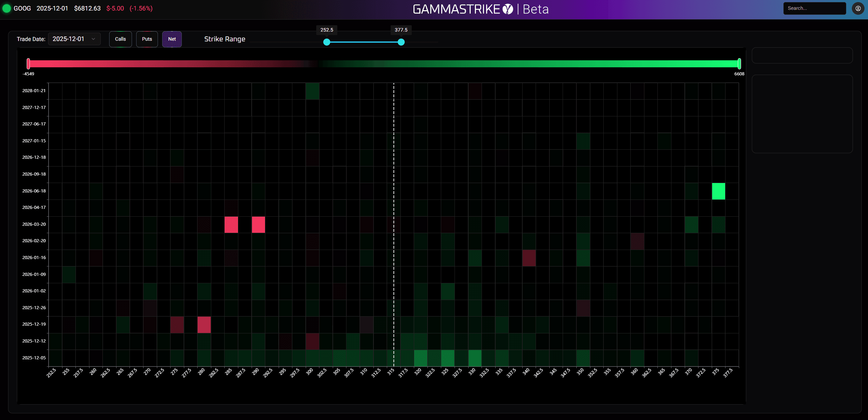Click the green GOOG status indicator dot

click(7, 8)
